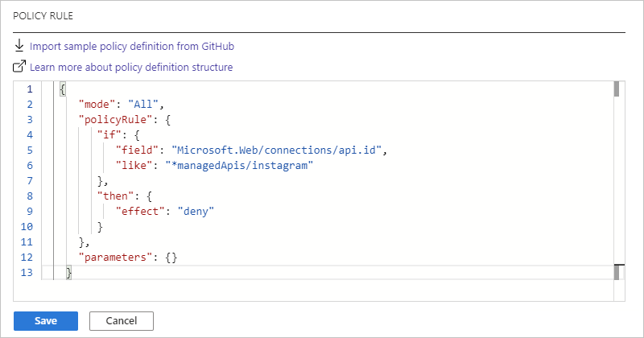Open Import sample policy definition from GitHub
The image size is (644, 338).
coord(132,47)
